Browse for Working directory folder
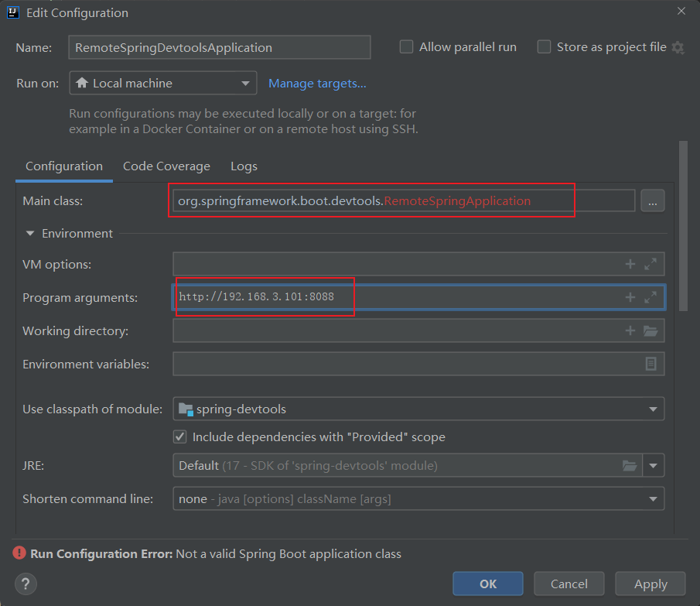Screen dimensions: 700x606 tap(650, 330)
